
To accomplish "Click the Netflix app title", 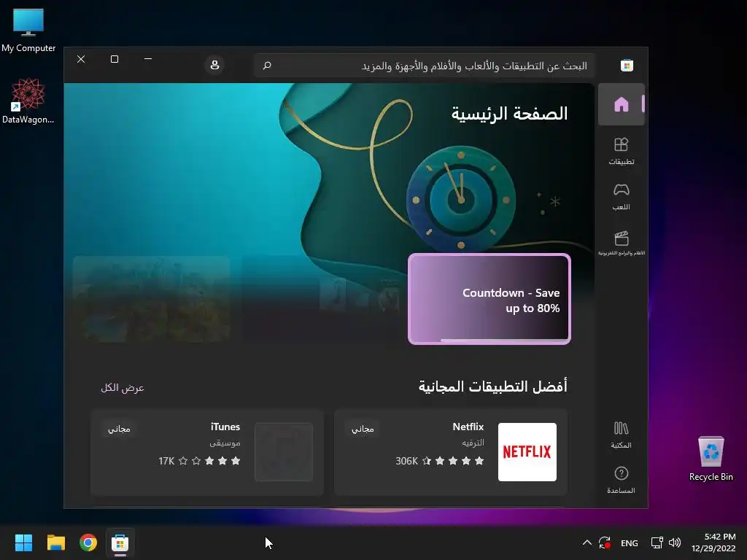I will click(468, 427).
